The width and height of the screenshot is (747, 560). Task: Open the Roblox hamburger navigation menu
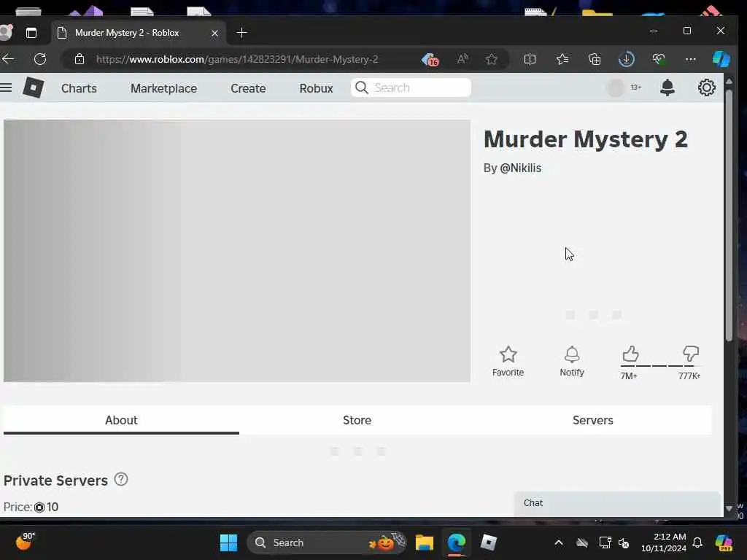coord(6,87)
